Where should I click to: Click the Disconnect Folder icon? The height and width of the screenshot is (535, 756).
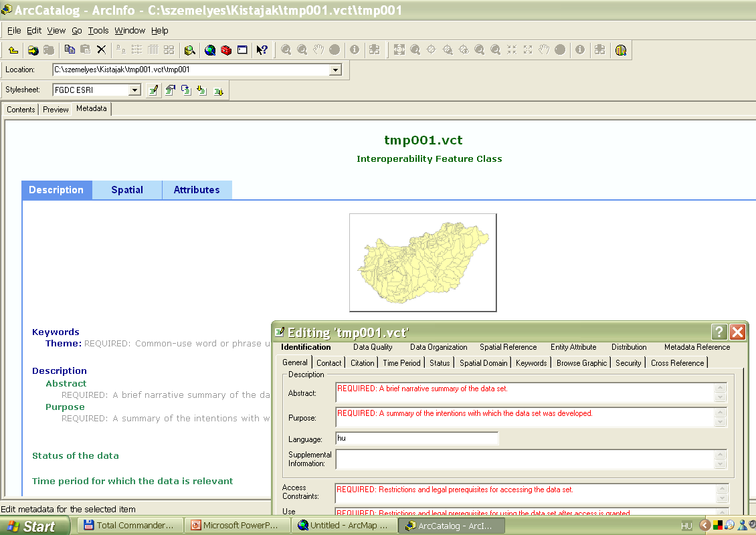(x=49, y=49)
